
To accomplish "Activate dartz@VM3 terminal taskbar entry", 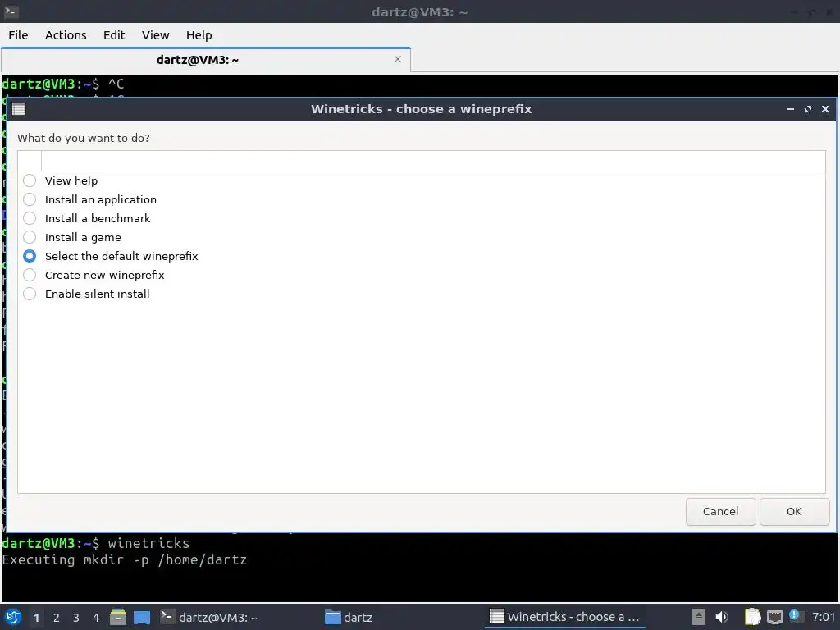I will pyautogui.click(x=209, y=618).
